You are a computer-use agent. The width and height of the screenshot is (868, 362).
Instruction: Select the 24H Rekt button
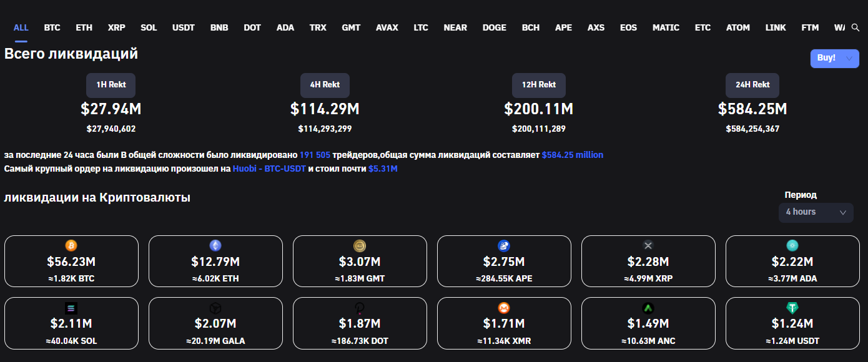[752, 85]
